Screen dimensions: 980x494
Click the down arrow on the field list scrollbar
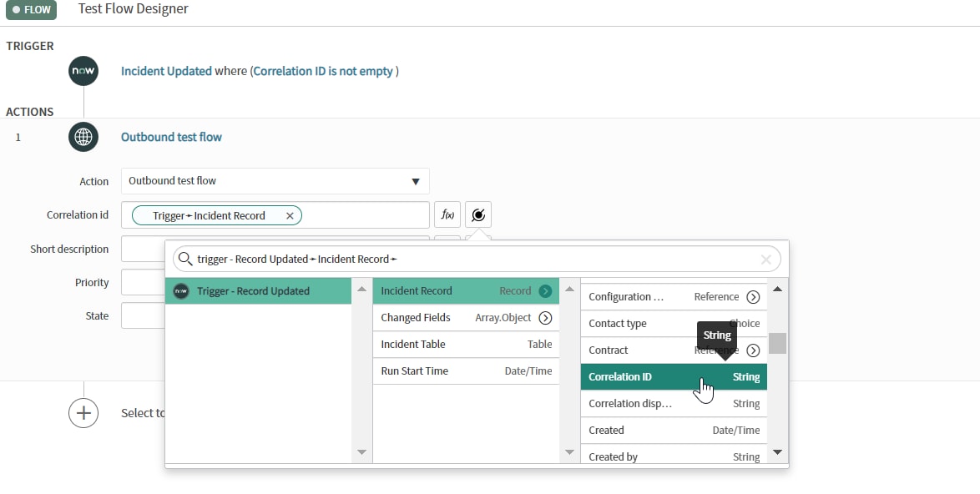(776, 452)
